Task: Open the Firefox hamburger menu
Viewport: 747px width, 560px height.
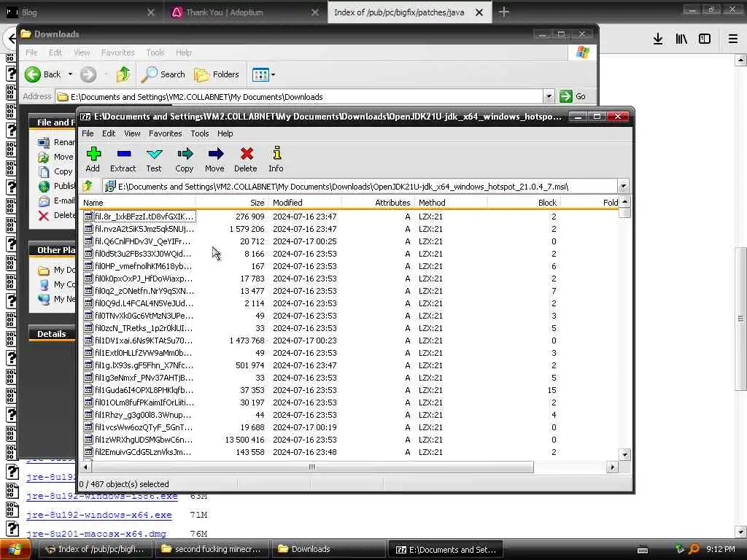Action: [733, 39]
